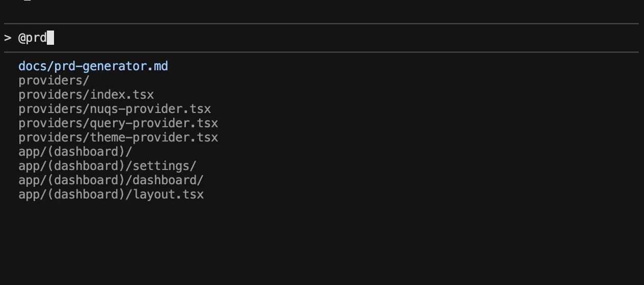Image resolution: width=644 pixels, height=285 pixels.
Task: Click the block cursor after @prd
Action: coord(50,38)
